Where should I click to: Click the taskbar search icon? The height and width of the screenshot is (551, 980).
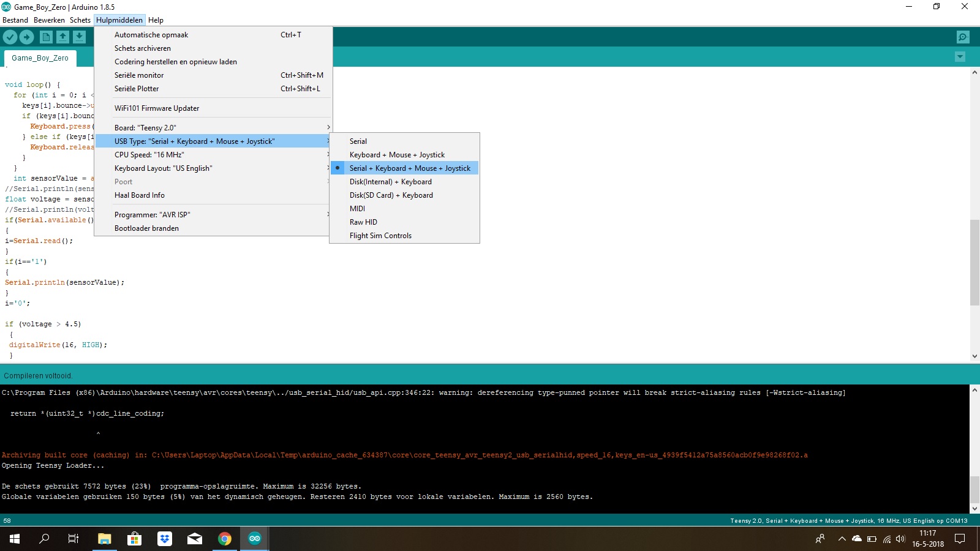click(x=44, y=539)
